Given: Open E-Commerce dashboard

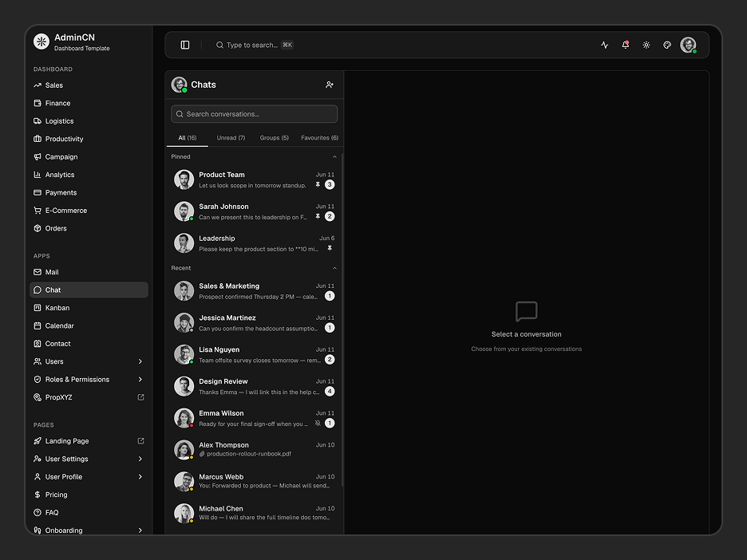Looking at the screenshot, I should [89, 211].
